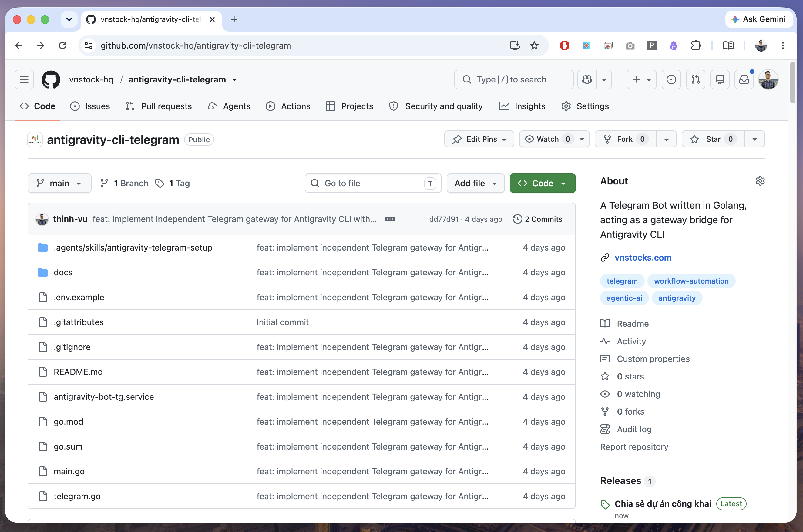Open the repositories icon in the header
The height and width of the screenshot is (532, 803).
720,79
